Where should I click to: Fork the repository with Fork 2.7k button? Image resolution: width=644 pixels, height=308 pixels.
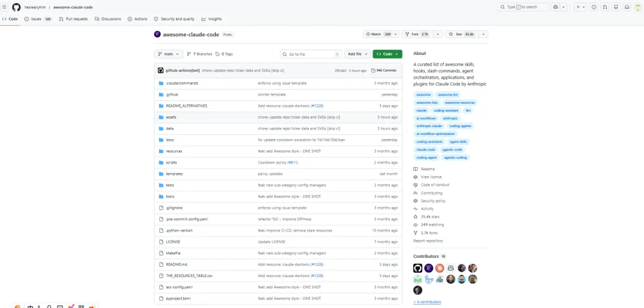pos(417,34)
